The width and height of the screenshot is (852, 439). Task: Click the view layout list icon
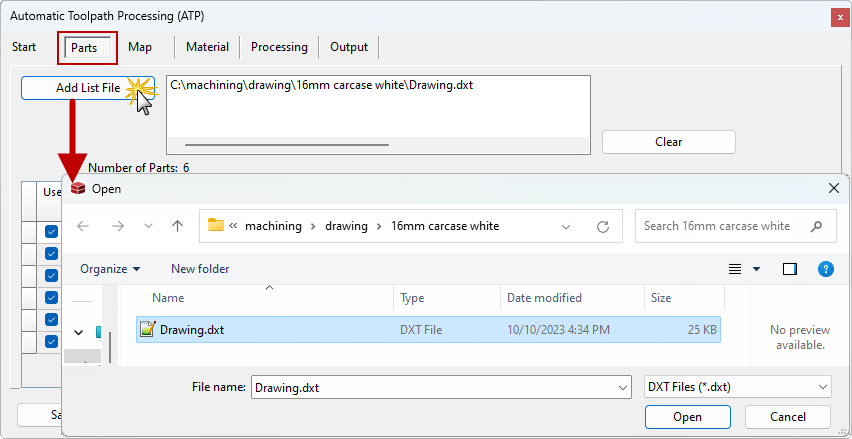click(x=735, y=269)
